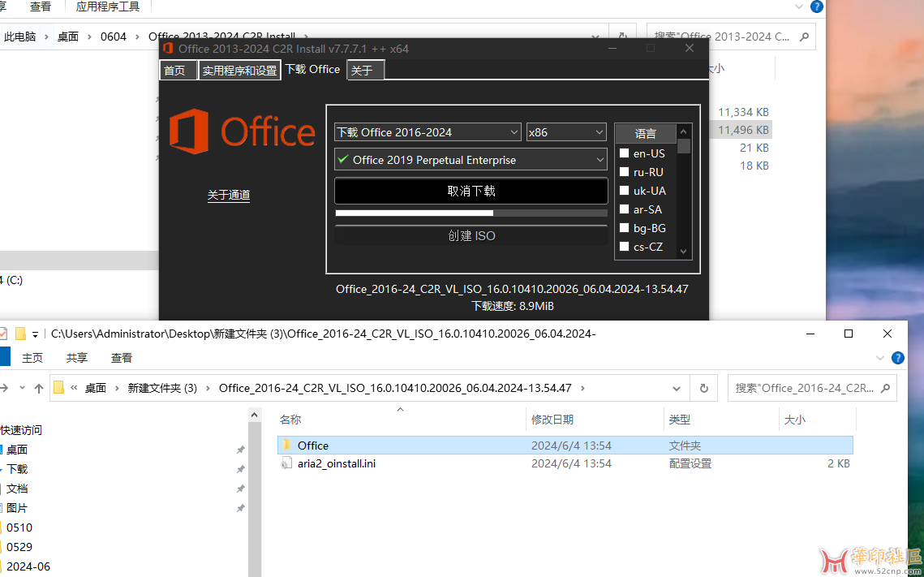Open 图片 in quick access sidebar
This screenshot has height=577, width=924.
click(17, 508)
